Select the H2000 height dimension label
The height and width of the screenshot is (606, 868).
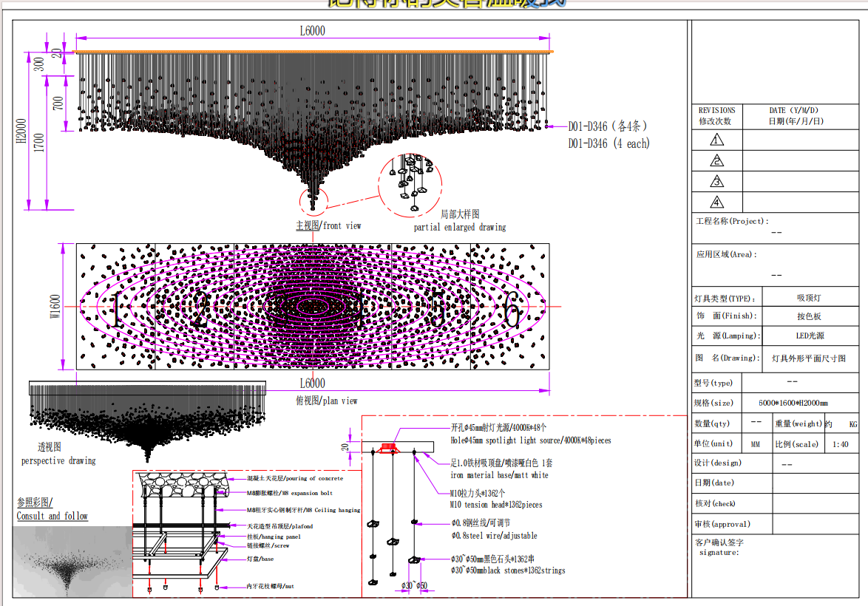pos(21,131)
